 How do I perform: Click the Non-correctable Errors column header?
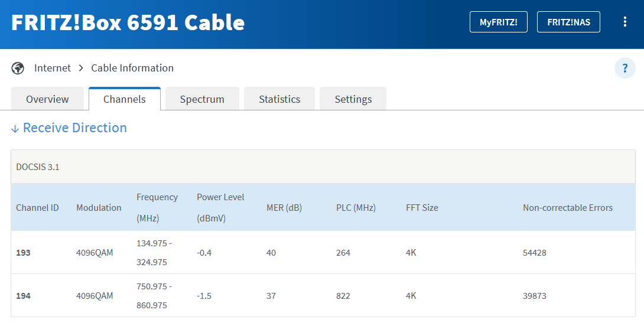coord(567,208)
